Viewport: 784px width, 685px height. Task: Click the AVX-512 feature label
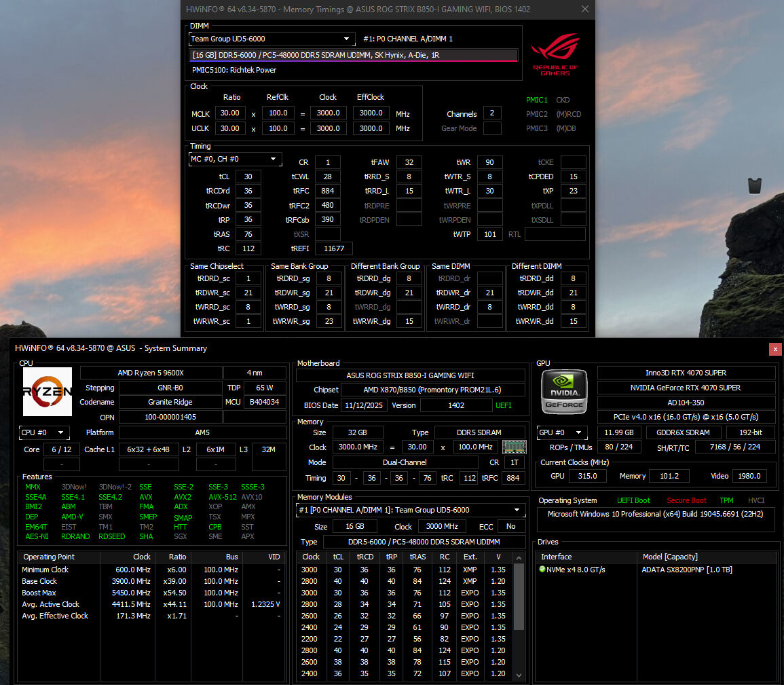point(223,497)
